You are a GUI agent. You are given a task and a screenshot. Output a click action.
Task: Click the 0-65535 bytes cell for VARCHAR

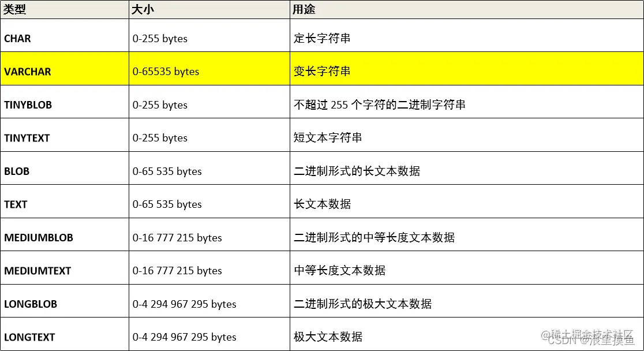[209, 69]
